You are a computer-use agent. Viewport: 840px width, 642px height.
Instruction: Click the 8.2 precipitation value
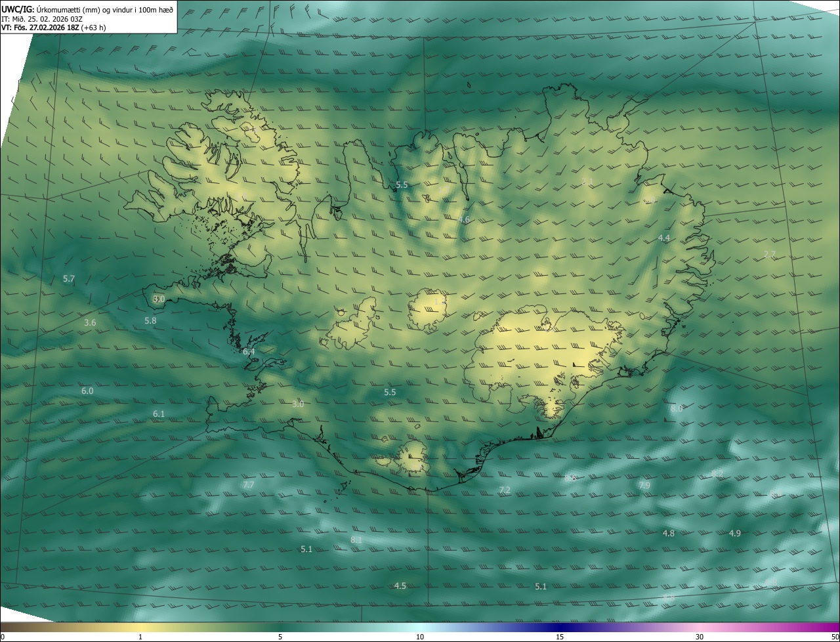pyautogui.click(x=717, y=473)
